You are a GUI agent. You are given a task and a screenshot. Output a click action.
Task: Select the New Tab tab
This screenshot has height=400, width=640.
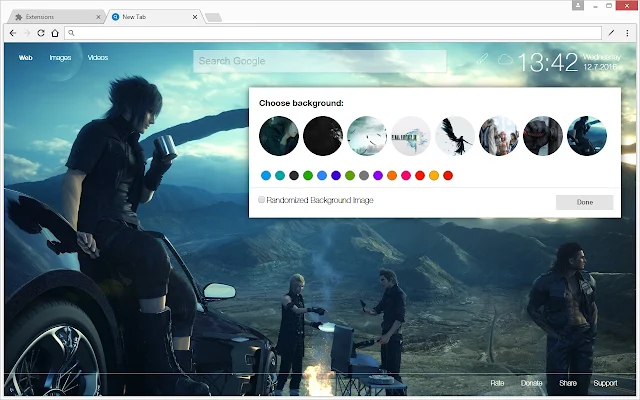point(154,17)
